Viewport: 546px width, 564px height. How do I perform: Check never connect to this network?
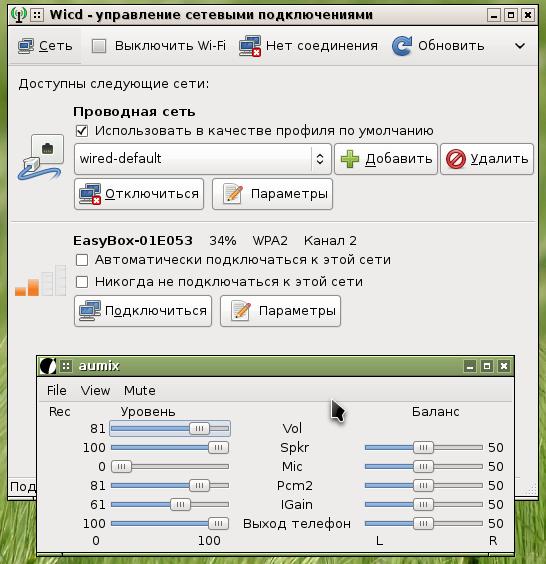click(82, 282)
